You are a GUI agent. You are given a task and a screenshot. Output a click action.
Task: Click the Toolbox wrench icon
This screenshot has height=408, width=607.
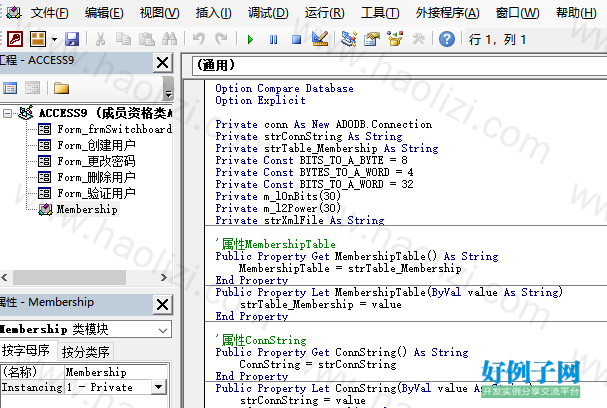(x=418, y=39)
